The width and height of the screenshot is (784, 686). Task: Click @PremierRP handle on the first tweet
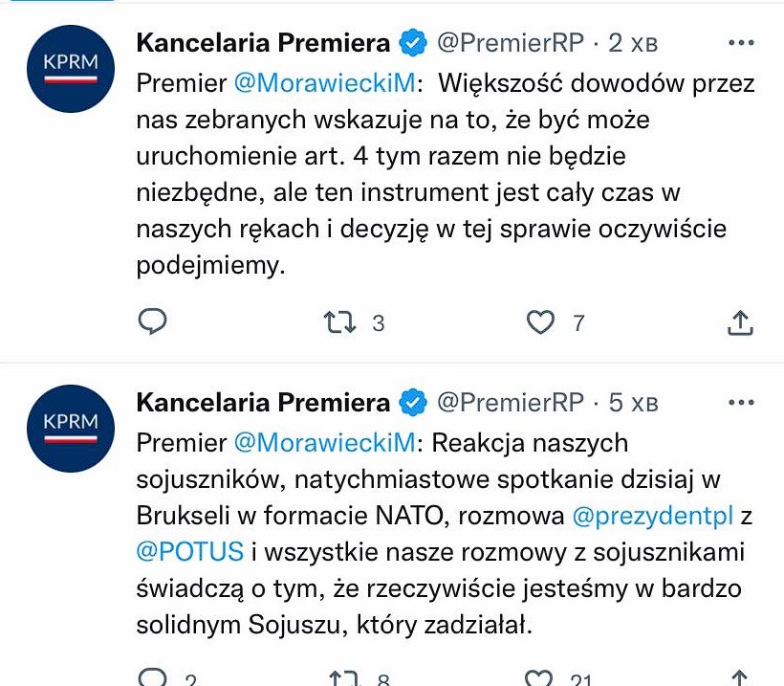click(x=510, y=43)
